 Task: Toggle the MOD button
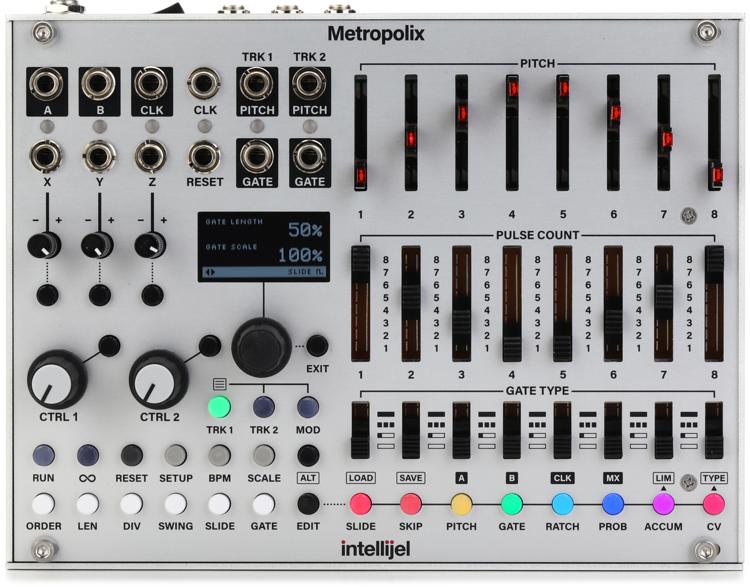click(308, 407)
